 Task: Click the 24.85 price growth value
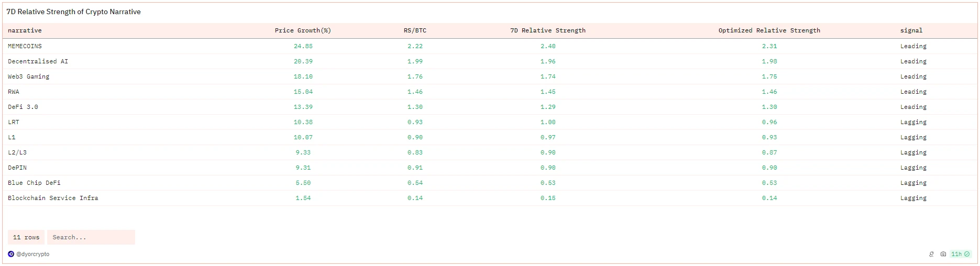tap(303, 46)
